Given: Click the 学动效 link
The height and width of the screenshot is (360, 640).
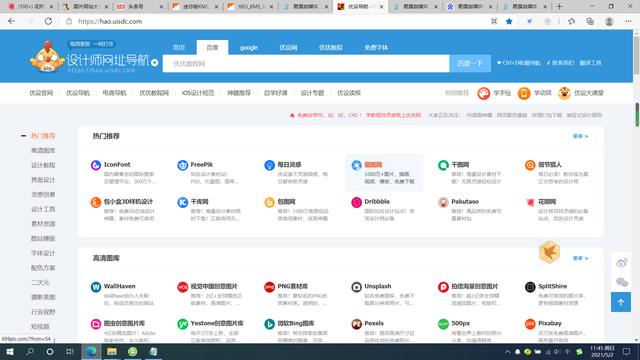Looking at the screenshot, I should point(534,93).
